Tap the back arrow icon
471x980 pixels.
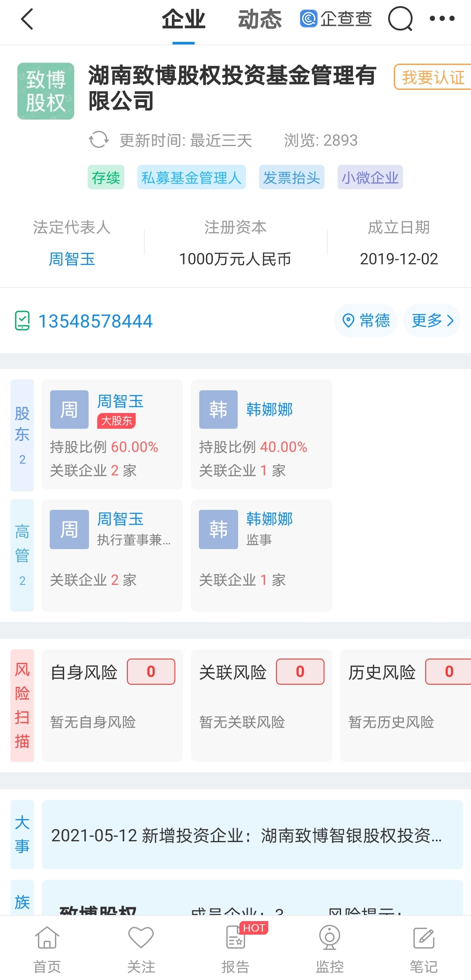pyautogui.click(x=27, y=19)
